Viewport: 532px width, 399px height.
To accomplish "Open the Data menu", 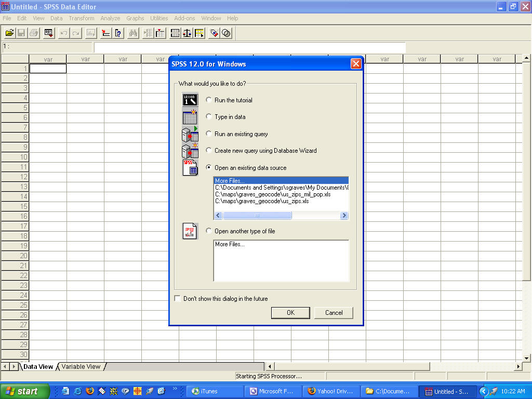I will pos(56,18).
